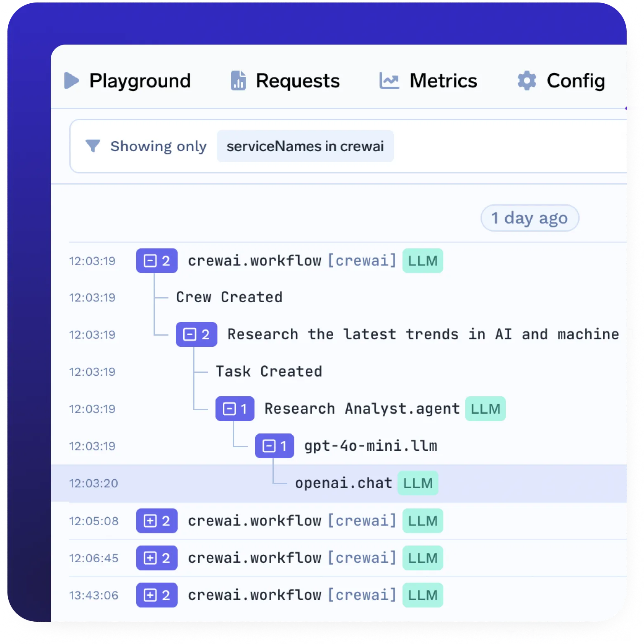The image size is (644, 644).
Task: Collapse the Research the latest trends node
Action: [x=197, y=334]
